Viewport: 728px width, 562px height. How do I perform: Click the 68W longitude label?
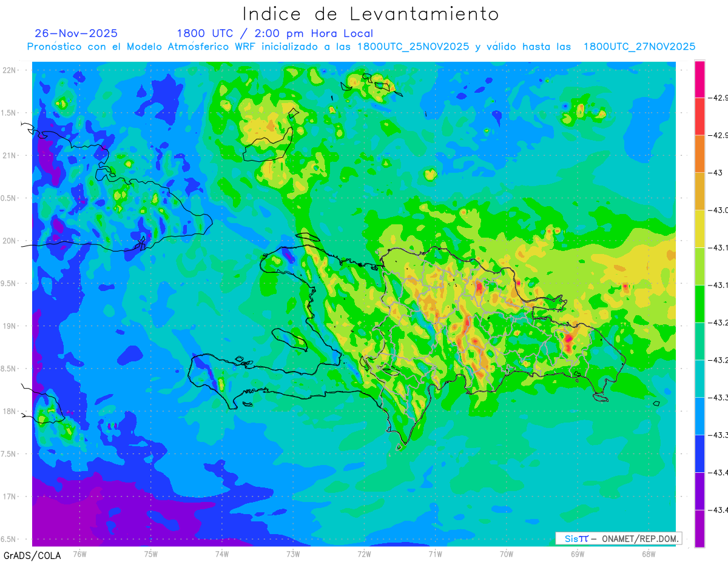point(648,554)
